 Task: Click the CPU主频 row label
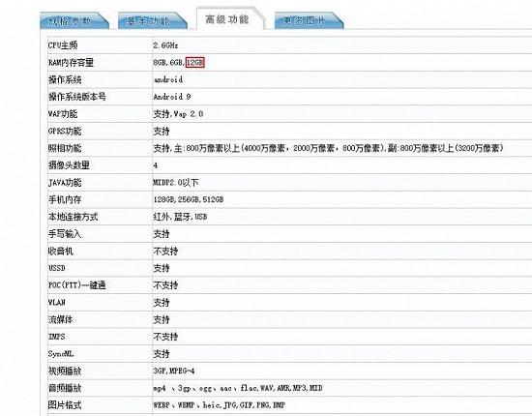63,45
